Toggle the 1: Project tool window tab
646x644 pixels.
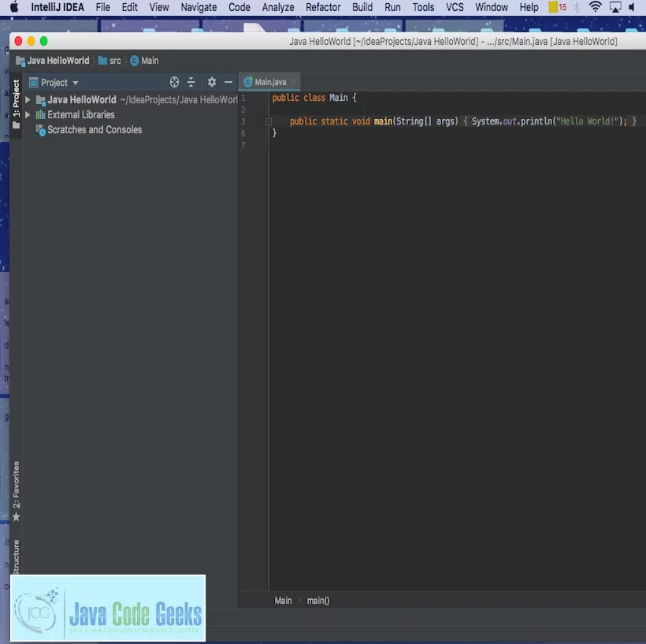coord(16,103)
